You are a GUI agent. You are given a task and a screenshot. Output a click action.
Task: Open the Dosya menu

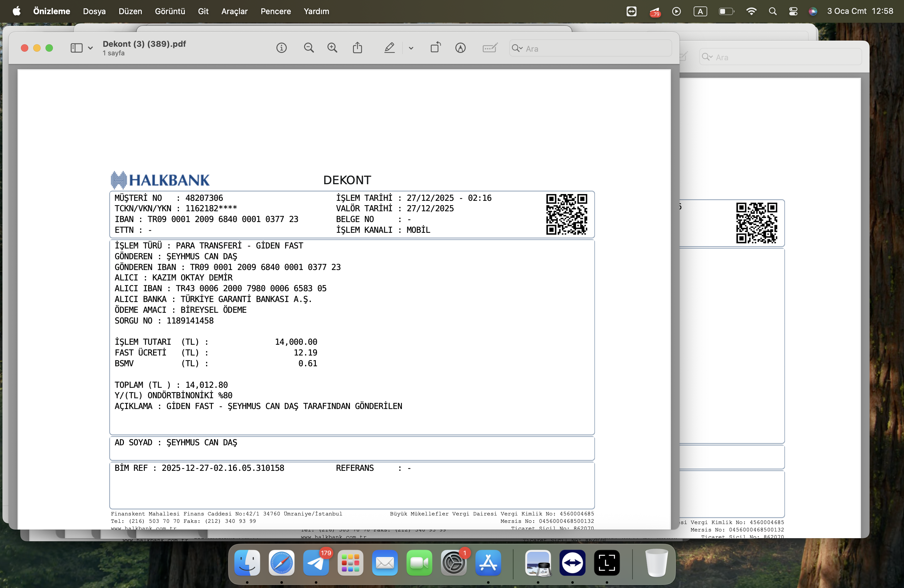pyautogui.click(x=94, y=11)
